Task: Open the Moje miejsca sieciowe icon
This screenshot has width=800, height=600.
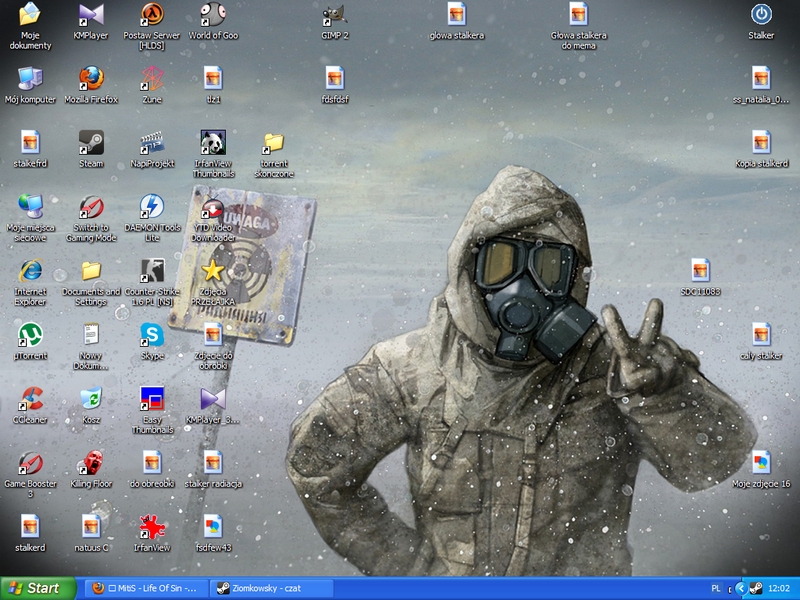Action: pyautogui.click(x=30, y=207)
